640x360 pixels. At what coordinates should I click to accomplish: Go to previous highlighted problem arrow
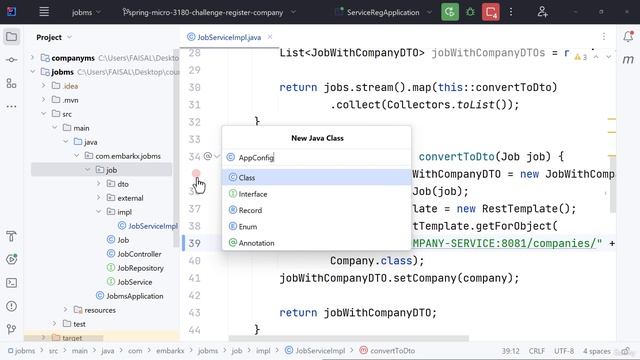(596, 57)
